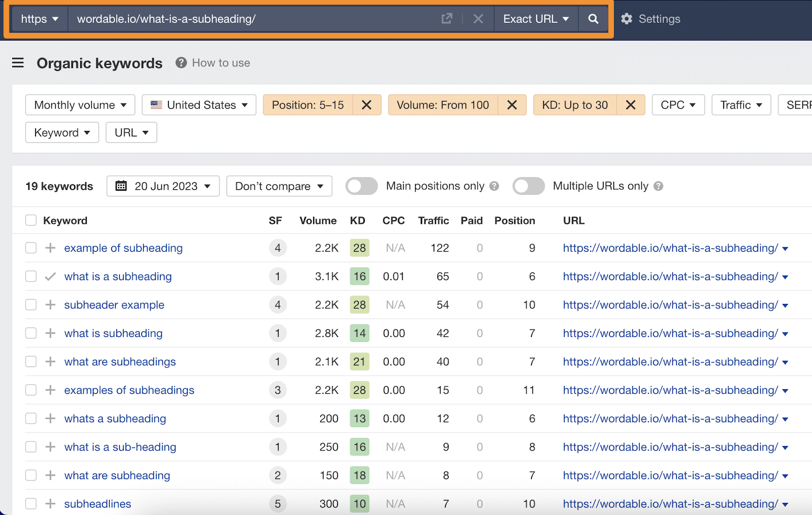Open the Monthly volume dropdown

coord(80,105)
